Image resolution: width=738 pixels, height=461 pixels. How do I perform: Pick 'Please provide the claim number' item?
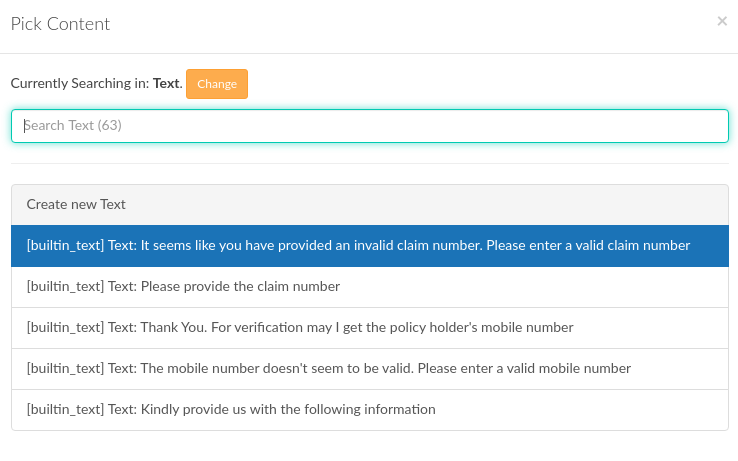point(370,287)
